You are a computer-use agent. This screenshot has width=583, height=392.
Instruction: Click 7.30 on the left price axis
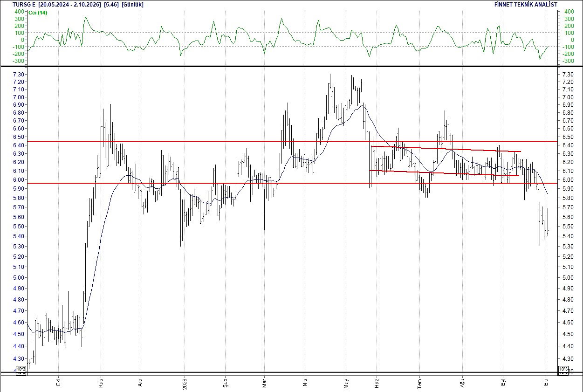(19, 75)
